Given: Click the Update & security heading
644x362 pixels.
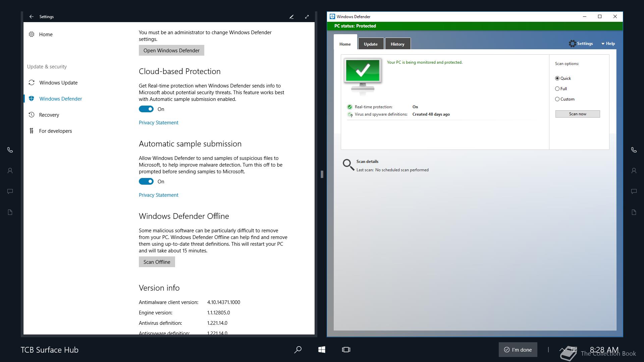Looking at the screenshot, I should (x=47, y=66).
